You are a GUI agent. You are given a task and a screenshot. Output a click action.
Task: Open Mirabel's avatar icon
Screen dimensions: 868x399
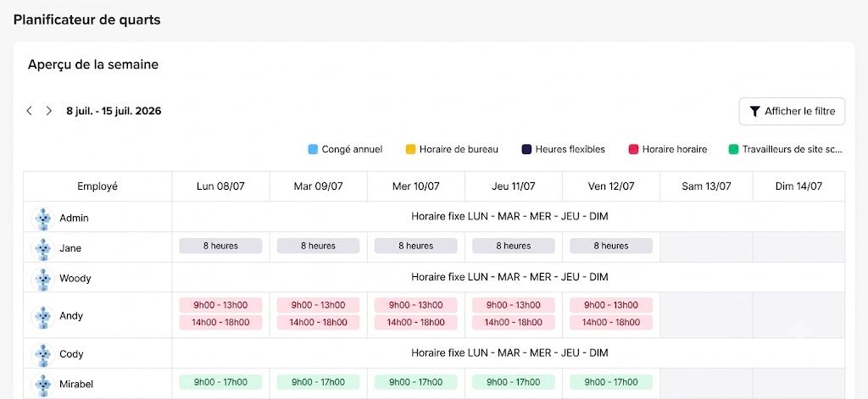point(42,384)
